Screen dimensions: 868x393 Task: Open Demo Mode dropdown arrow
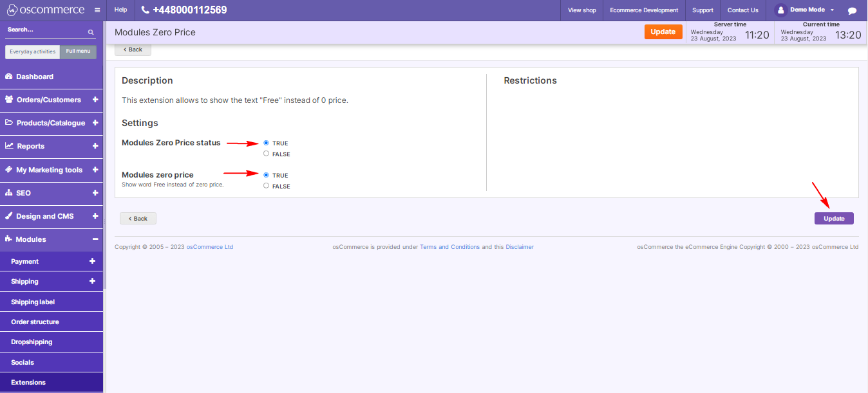click(832, 10)
